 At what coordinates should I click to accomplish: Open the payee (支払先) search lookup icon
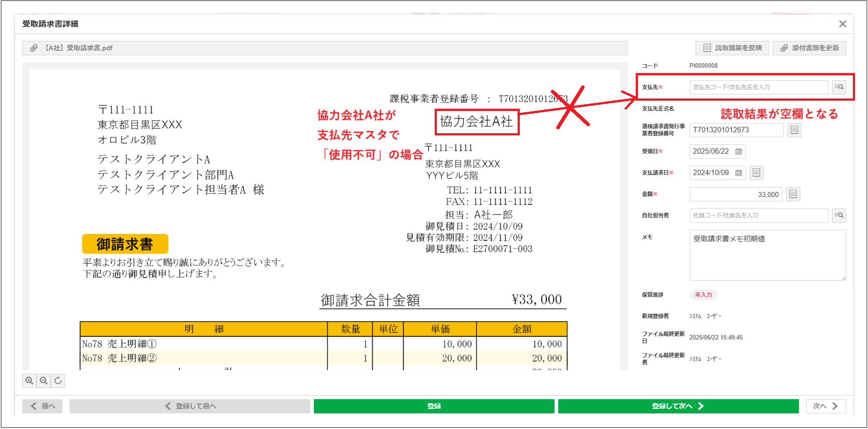coord(839,87)
